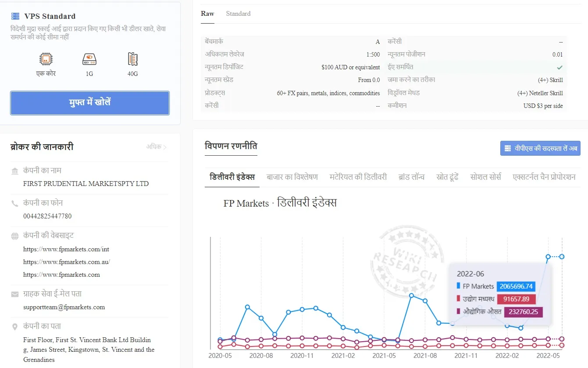Click the उद्योग मध्यस्थ tooltip value 91657.89
Screen dimensions: 588x368
point(517,299)
